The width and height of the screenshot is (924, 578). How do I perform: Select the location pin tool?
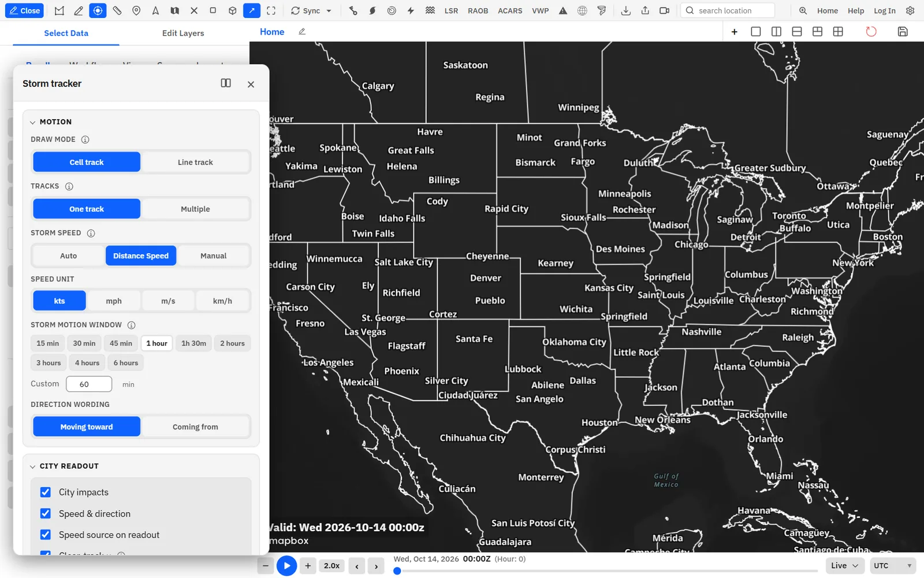pos(136,10)
